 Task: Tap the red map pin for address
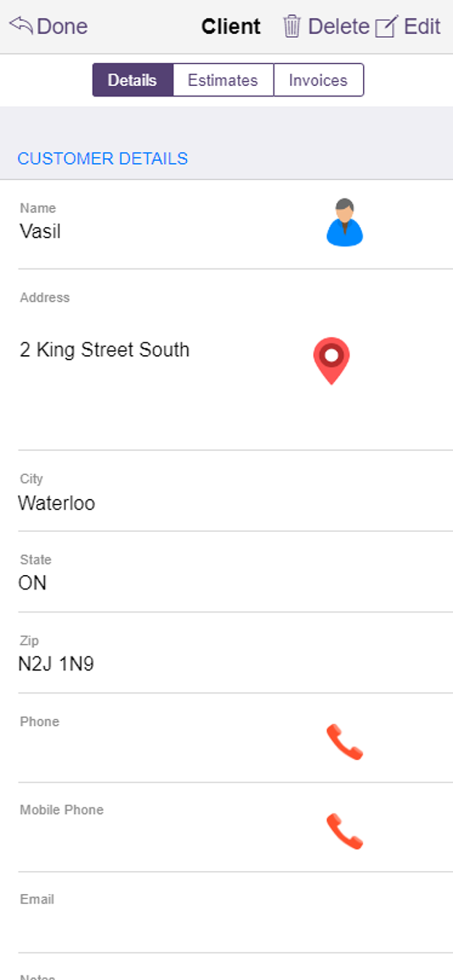point(331,360)
